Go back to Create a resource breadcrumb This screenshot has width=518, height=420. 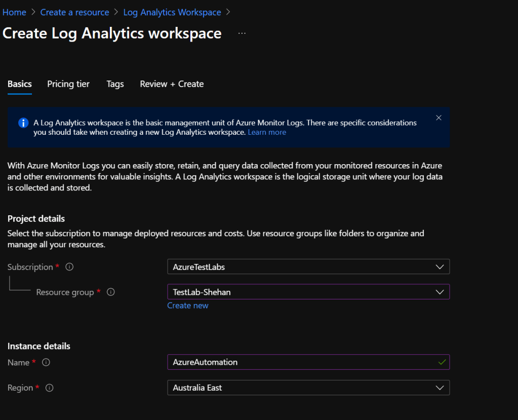click(x=74, y=12)
